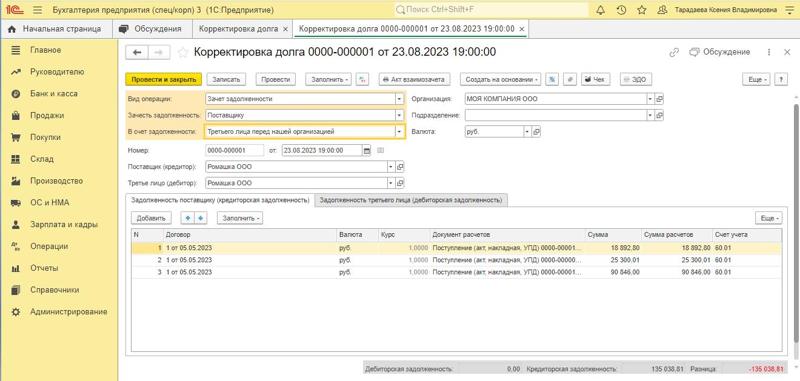The image size is (800, 381).
Task: Open Покупки section in sidebar
Action: [45, 137]
